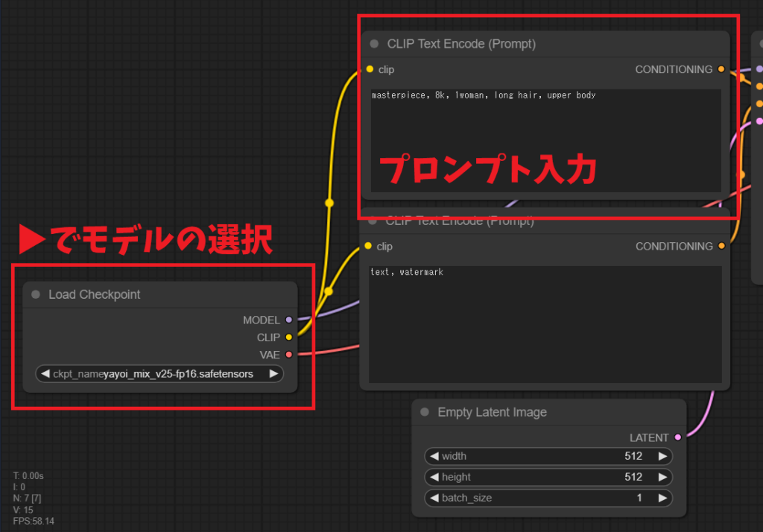Open the ckpt_name model dropdown
The height and width of the screenshot is (532, 763).
click(x=159, y=374)
